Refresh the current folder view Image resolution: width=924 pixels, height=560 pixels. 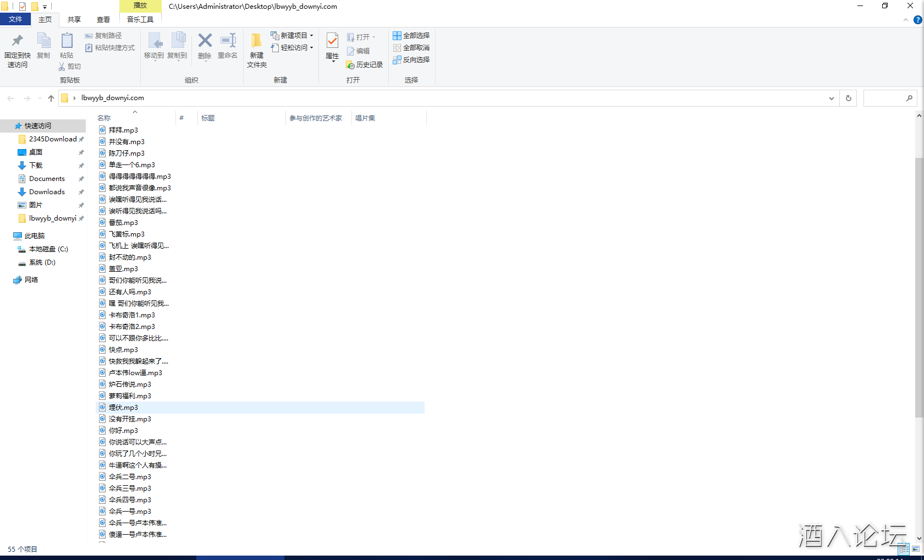[x=849, y=98]
